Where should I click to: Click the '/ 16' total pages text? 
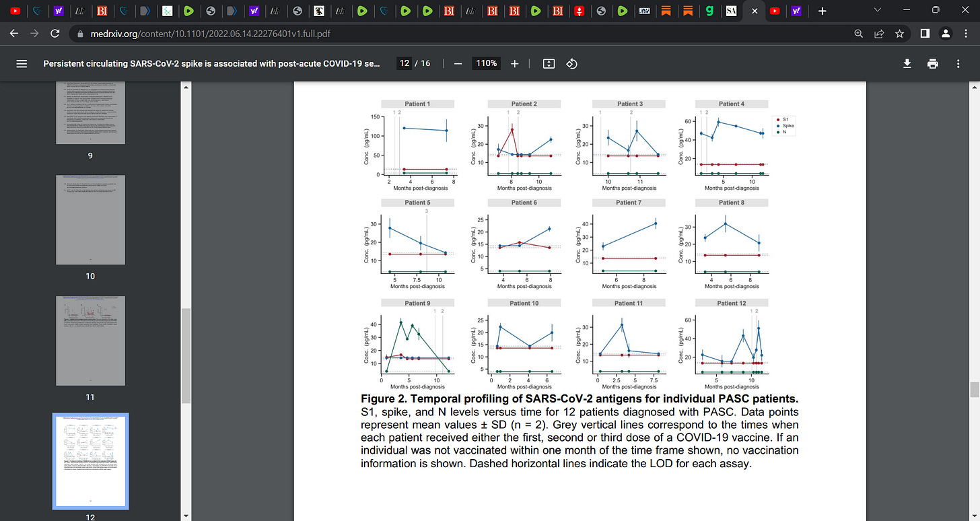coord(423,63)
